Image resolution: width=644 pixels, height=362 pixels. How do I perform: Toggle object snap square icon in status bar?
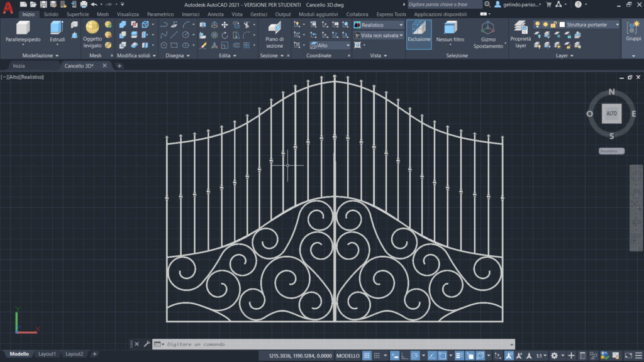click(x=442, y=356)
